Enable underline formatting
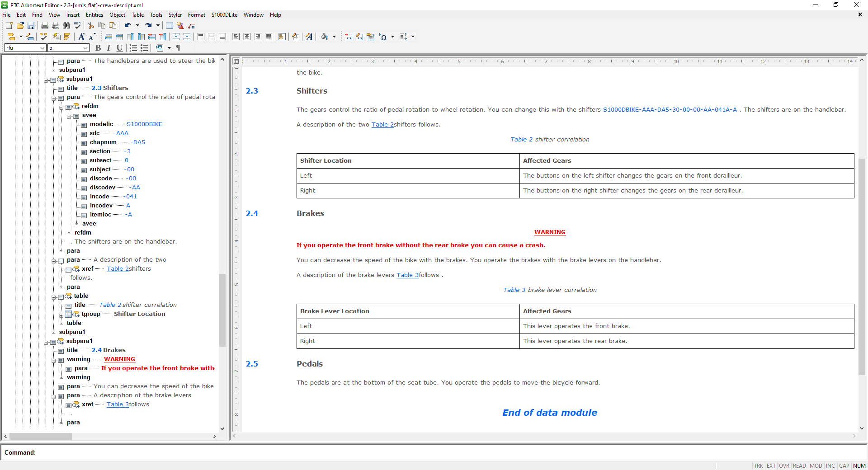Screen dimensions: 868x470 pyautogui.click(x=119, y=48)
